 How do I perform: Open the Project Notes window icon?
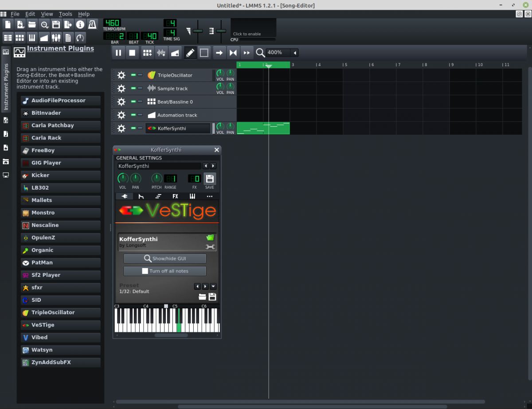point(68,37)
